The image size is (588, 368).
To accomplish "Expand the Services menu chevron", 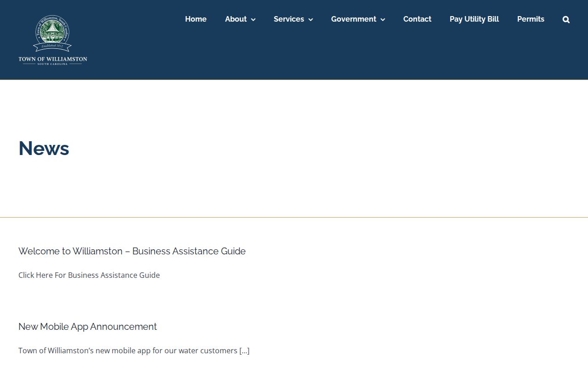I will pos(311,19).
